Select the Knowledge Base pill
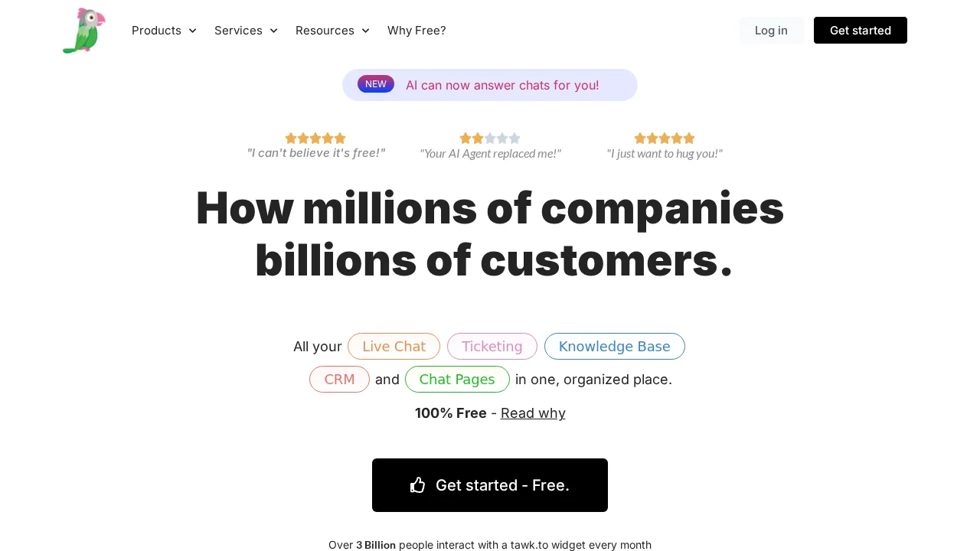 (x=615, y=346)
